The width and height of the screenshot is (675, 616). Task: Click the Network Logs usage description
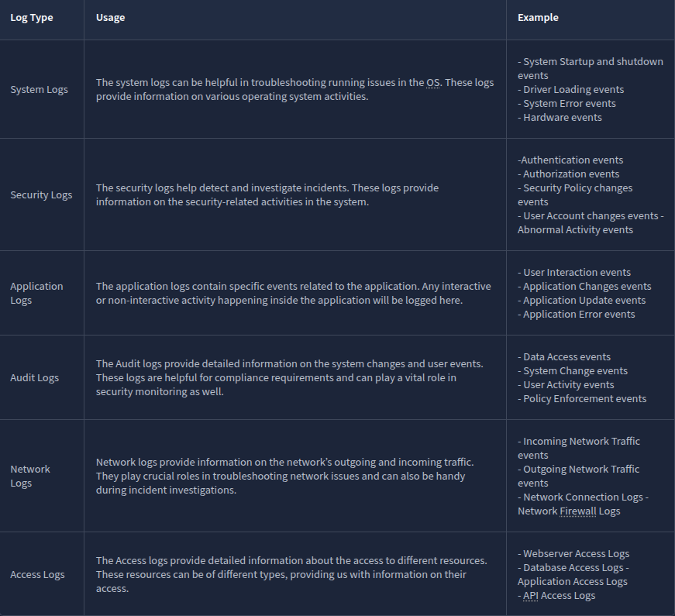coord(284,477)
